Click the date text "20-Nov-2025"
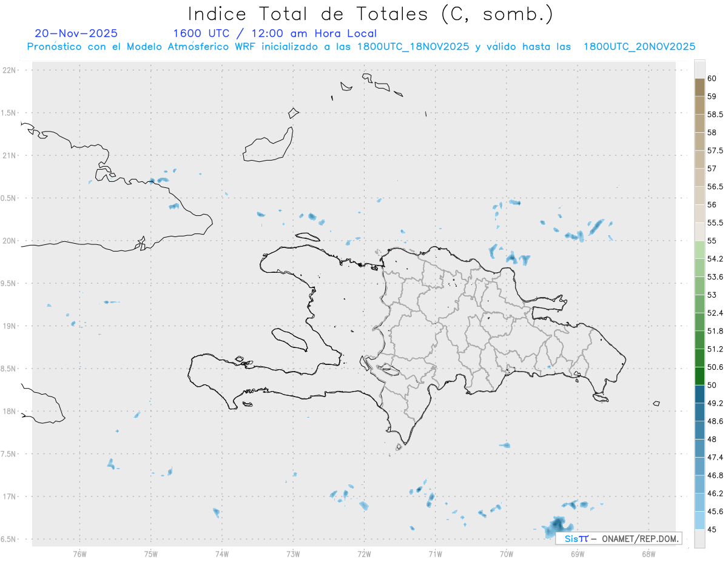Screen dimensions: 728x562 click(76, 33)
